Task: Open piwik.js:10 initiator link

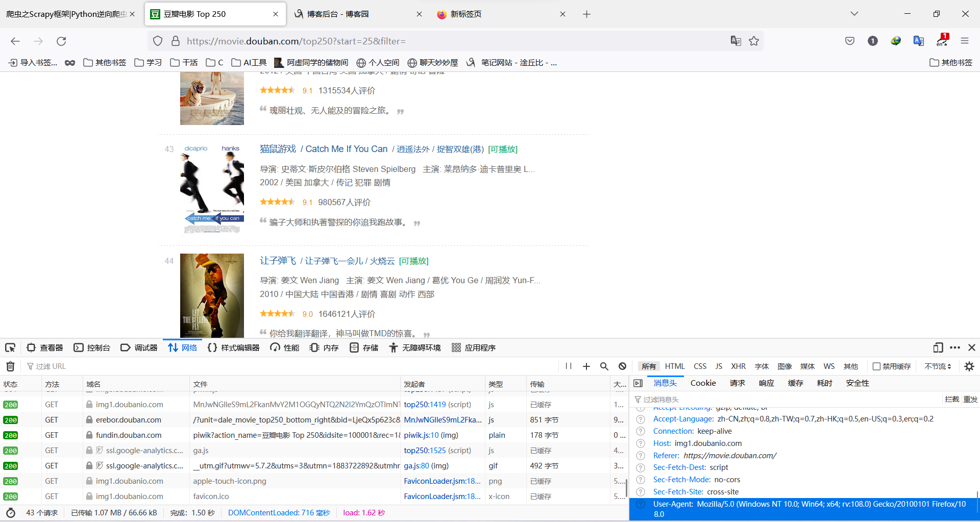Action: coord(421,435)
